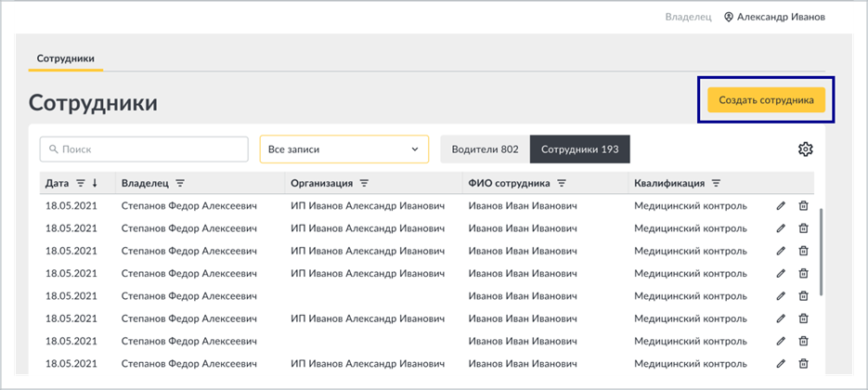The width and height of the screenshot is (868, 390).
Task: Click into the Поиск search field
Action: click(144, 149)
